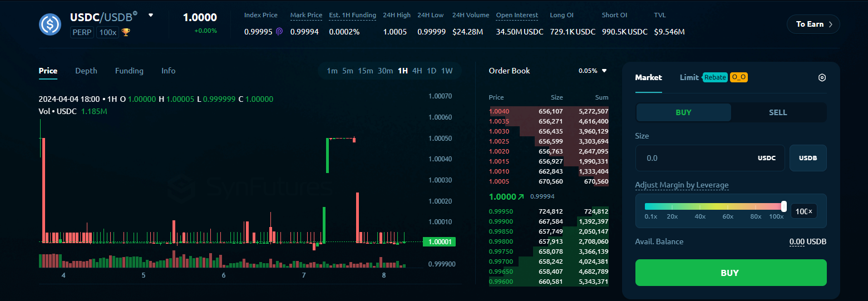Click the PERP badge under pair name
This screenshot has width=868, height=301.
[82, 32]
